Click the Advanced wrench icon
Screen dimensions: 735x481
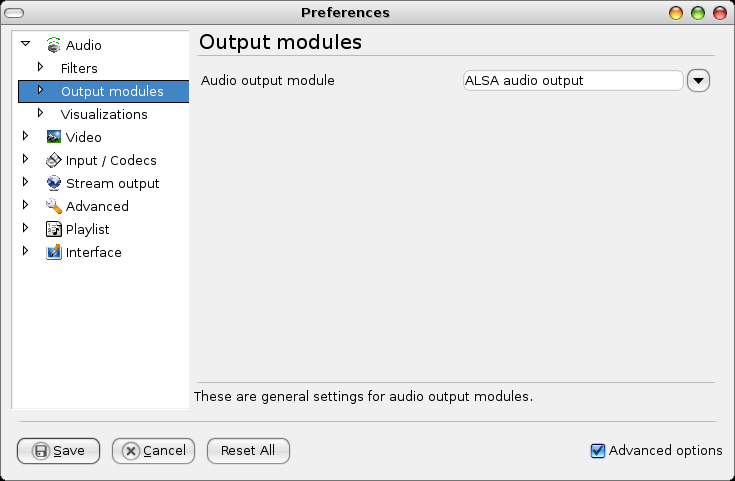53,206
